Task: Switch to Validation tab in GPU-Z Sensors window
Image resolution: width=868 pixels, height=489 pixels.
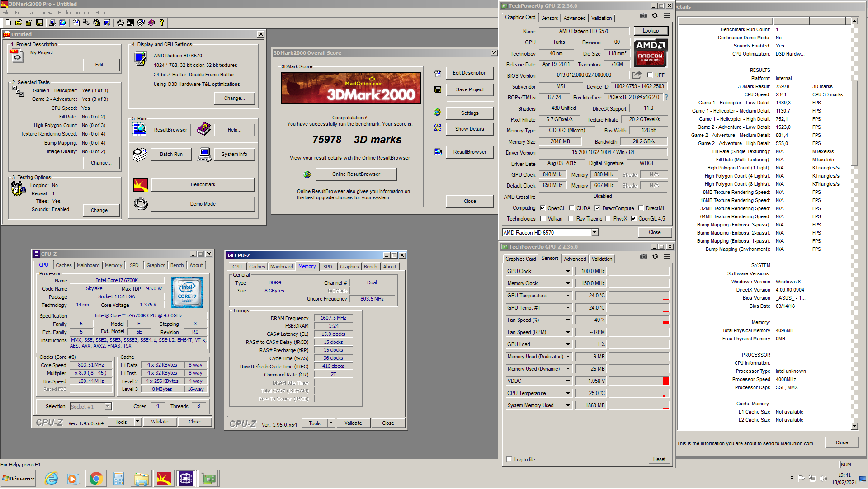Action: (x=602, y=259)
